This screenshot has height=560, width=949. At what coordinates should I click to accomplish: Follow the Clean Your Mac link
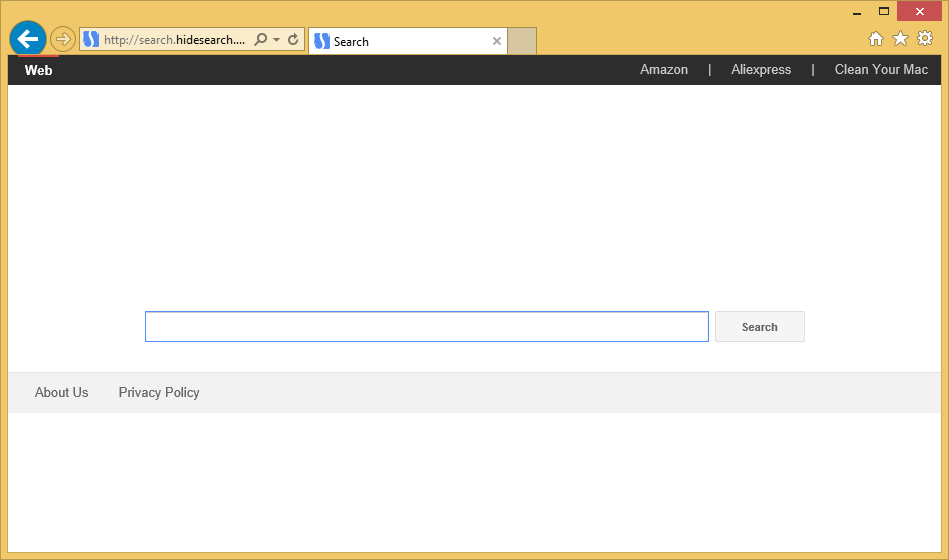(881, 70)
